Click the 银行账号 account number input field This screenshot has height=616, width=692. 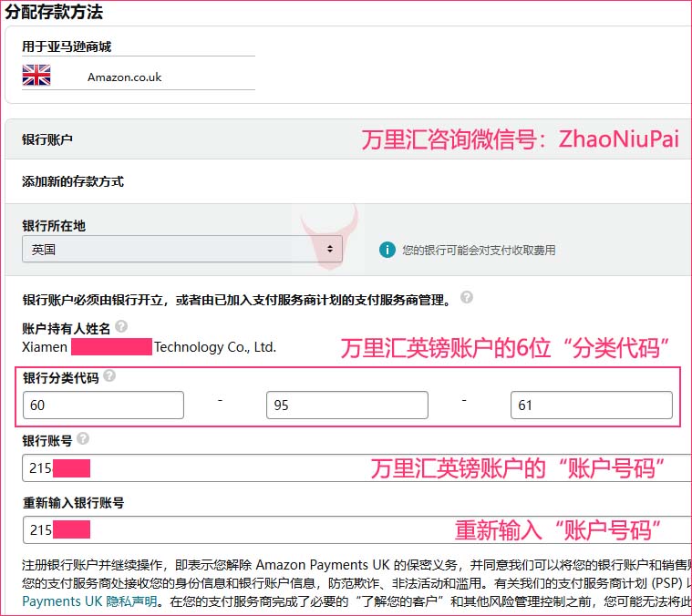pyautogui.click(x=356, y=467)
